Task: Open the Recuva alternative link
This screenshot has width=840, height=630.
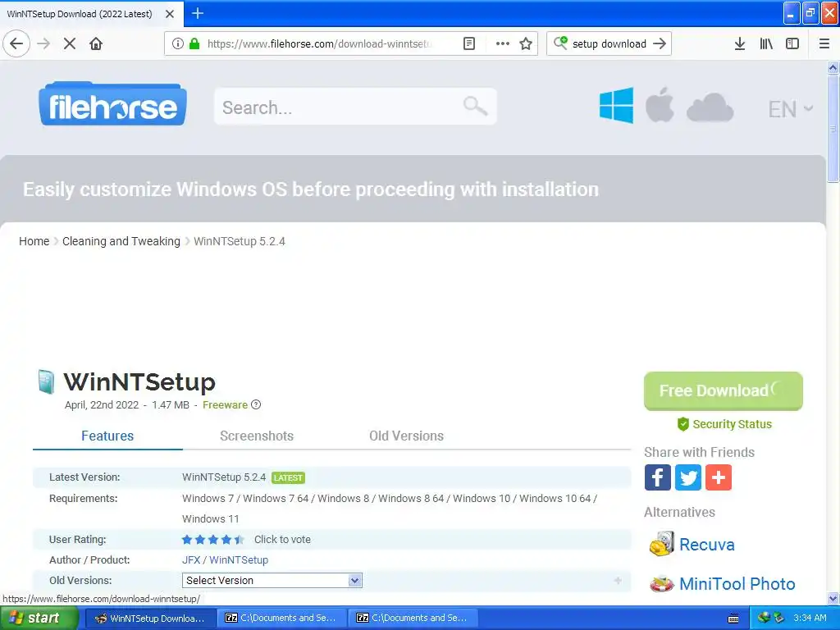Action: click(x=706, y=545)
